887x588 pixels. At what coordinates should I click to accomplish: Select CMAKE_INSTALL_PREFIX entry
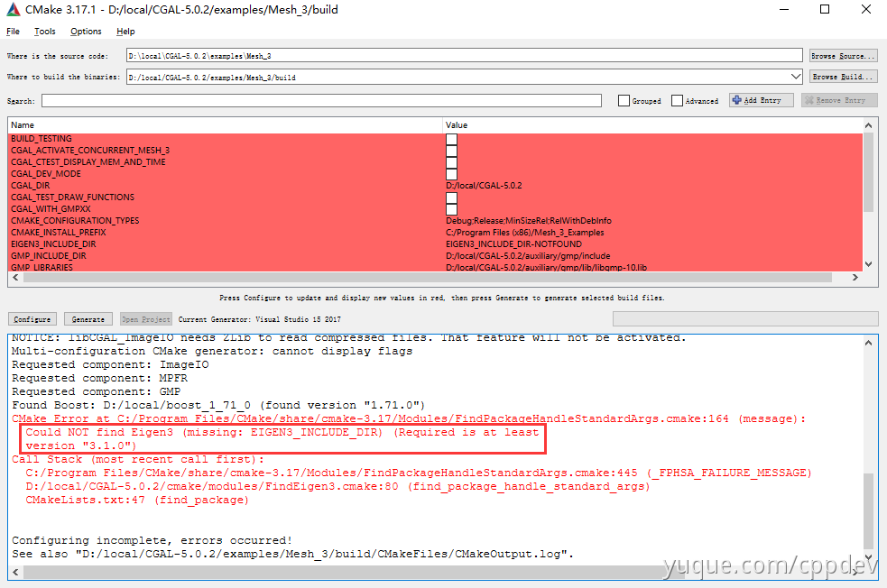[x=59, y=233]
